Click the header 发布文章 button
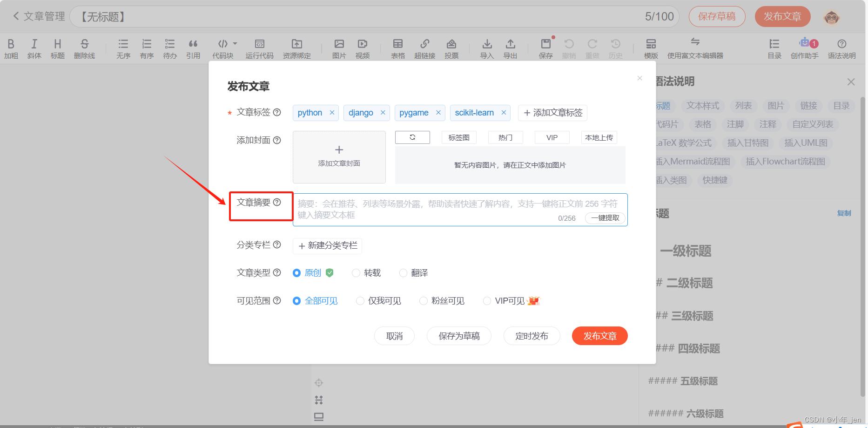The image size is (868, 428). 783,17
